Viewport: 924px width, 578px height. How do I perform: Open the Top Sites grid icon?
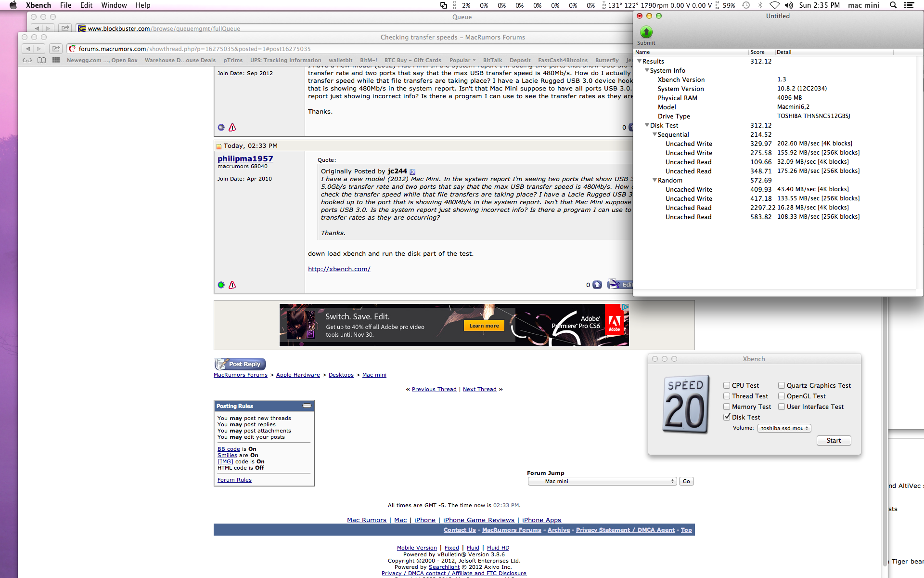[x=56, y=60]
